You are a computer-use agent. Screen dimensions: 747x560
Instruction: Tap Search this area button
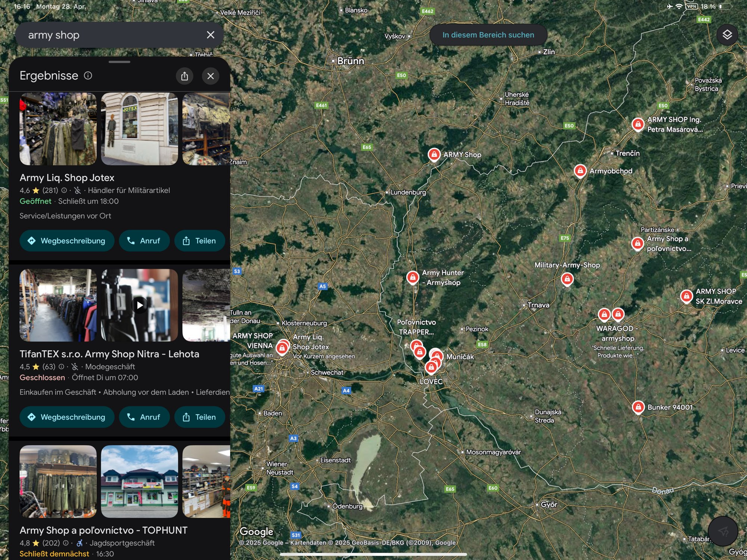488,35
